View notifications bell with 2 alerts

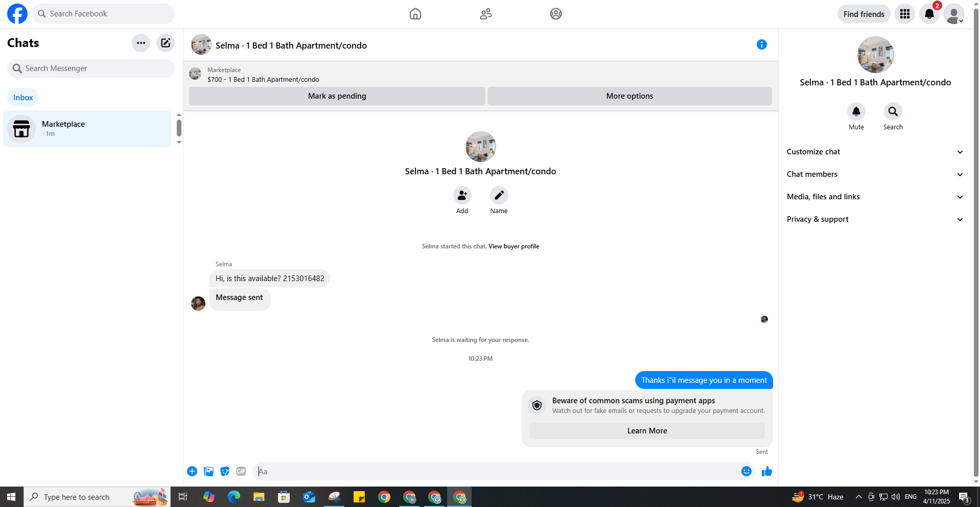[929, 14]
